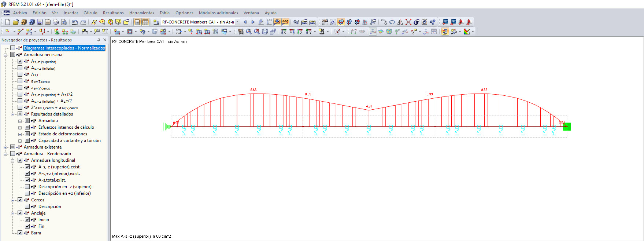Expand Estado de deformaciones node
This screenshot has height=241, width=644.
tap(20, 134)
